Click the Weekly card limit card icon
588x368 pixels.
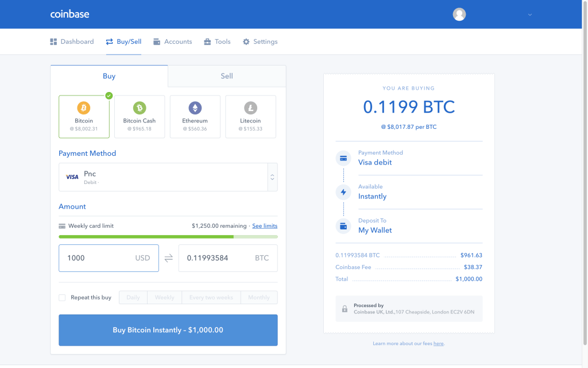(62, 226)
